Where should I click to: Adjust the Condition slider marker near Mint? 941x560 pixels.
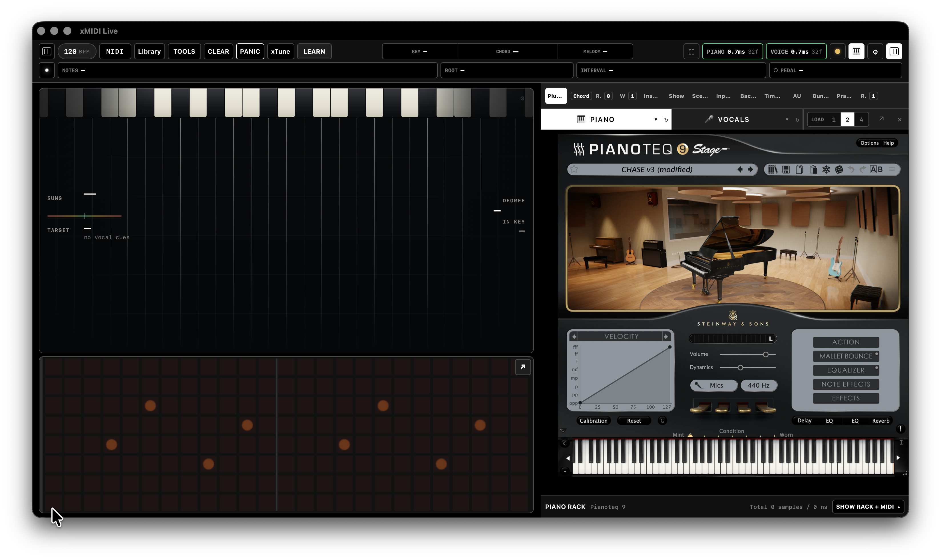pos(690,435)
